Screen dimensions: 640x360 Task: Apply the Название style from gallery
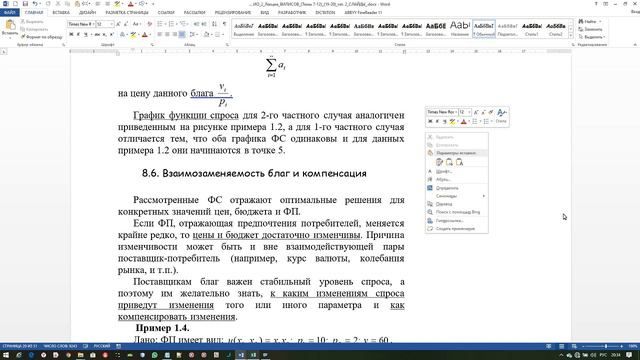460,29
